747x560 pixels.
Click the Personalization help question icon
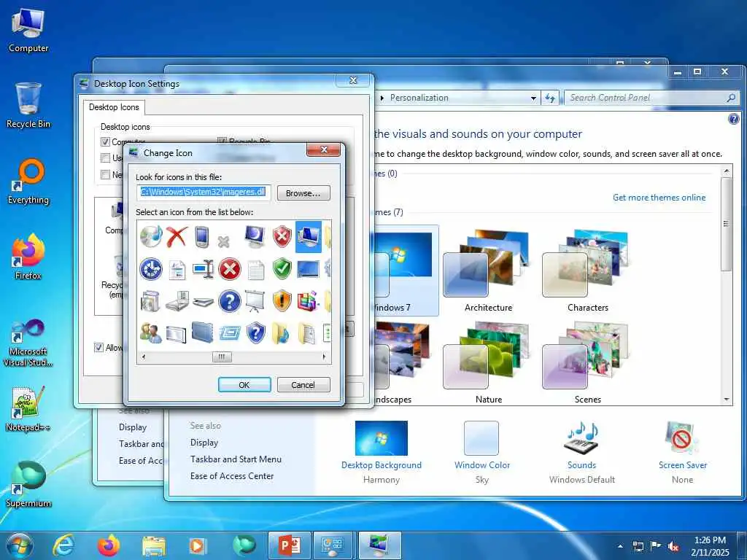[x=734, y=119]
